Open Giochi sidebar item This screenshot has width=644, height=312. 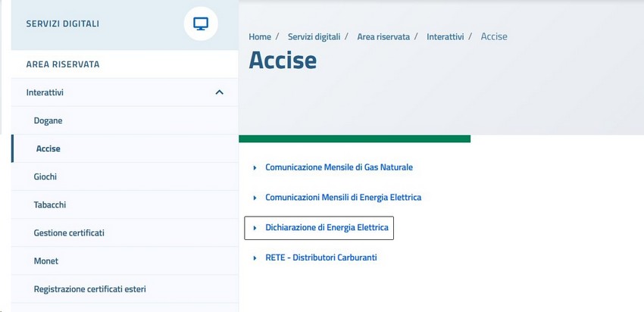[45, 177]
